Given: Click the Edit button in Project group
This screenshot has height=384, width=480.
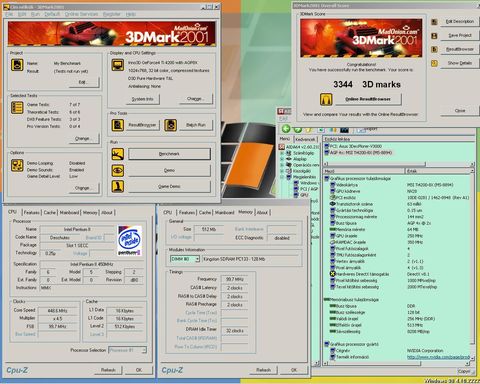Looking at the screenshot, I should tap(84, 82).
